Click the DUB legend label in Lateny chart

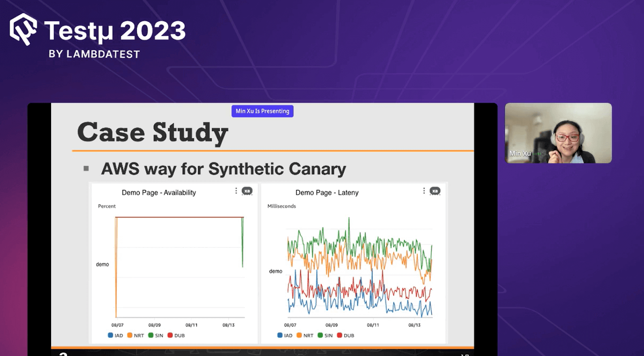tap(349, 335)
